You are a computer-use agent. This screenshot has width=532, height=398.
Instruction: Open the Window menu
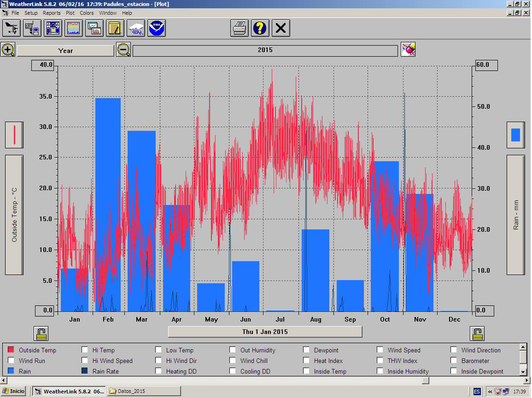point(108,13)
